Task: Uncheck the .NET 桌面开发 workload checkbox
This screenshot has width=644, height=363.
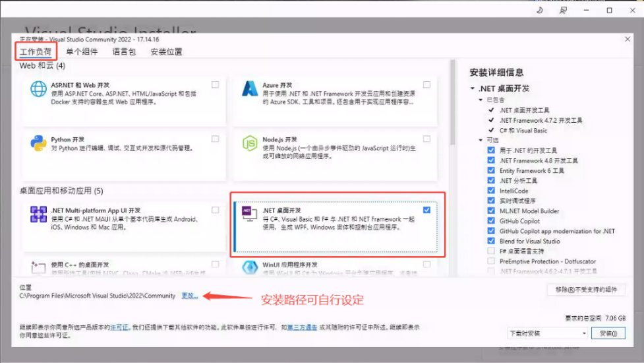Action: pos(426,210)
